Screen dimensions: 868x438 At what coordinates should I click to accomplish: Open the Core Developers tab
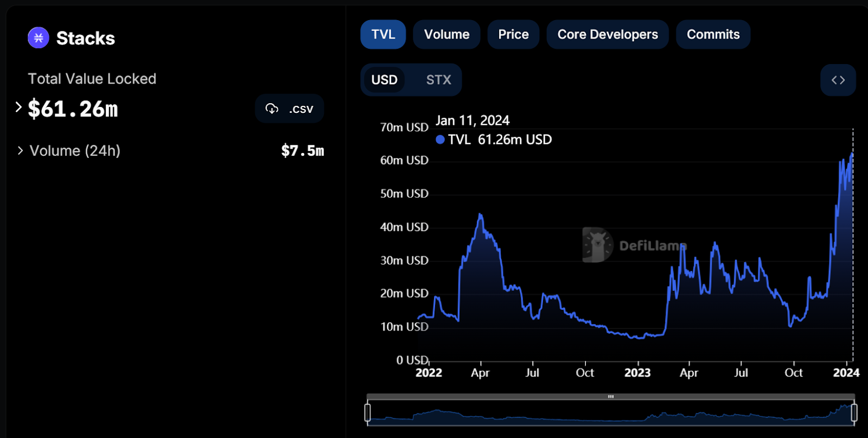point(608,34)
